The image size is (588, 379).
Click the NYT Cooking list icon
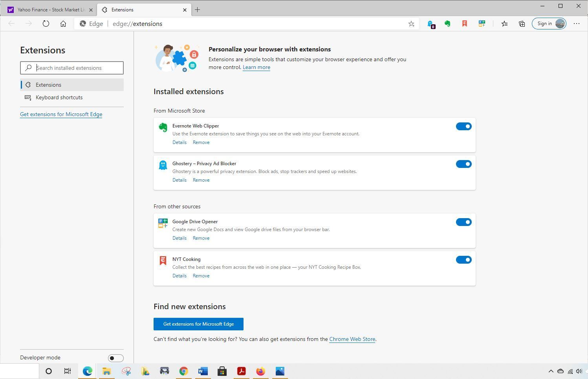[x=163, y=261]
